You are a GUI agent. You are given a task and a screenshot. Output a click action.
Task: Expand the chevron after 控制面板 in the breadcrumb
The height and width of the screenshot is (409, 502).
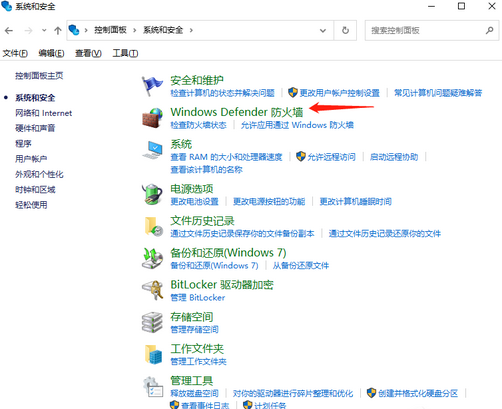135,30
